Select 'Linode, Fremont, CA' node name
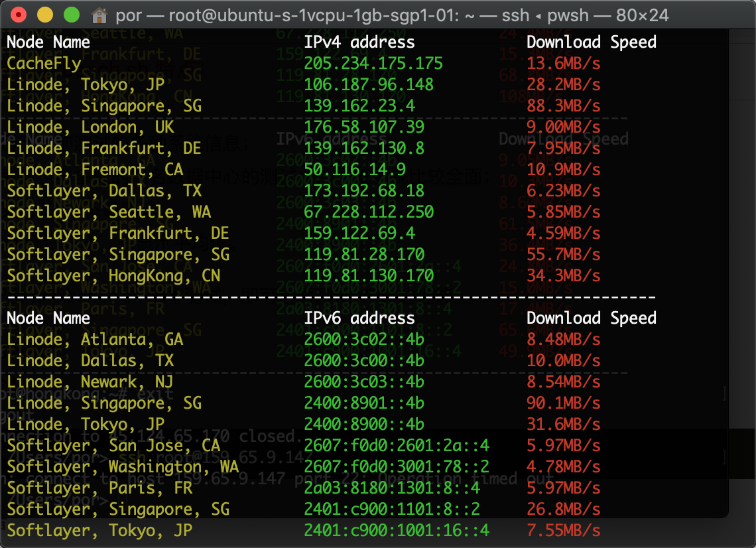The height and width of the screenshot is (548, 756). pos(95,170)
